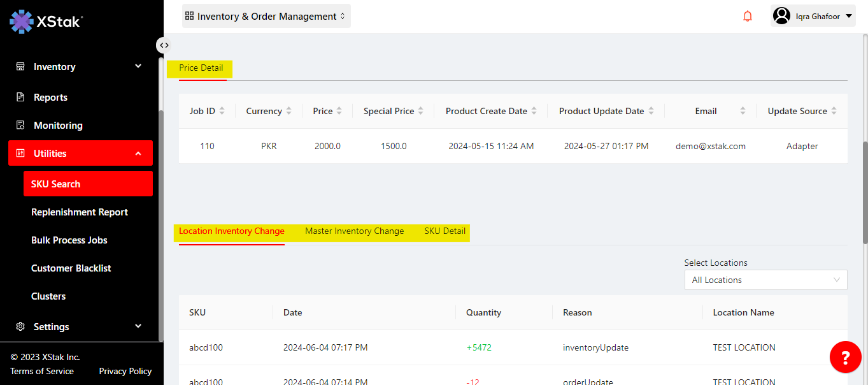This screenshot has width=868, height=385.
Task: Open the SKU Detail tab
Action: pyautogui.click(x=445, y=231)
